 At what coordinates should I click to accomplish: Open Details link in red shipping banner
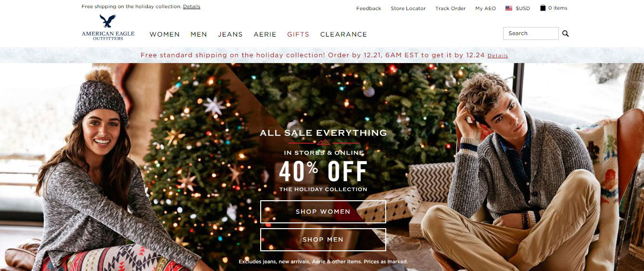[x=498, y=56]
